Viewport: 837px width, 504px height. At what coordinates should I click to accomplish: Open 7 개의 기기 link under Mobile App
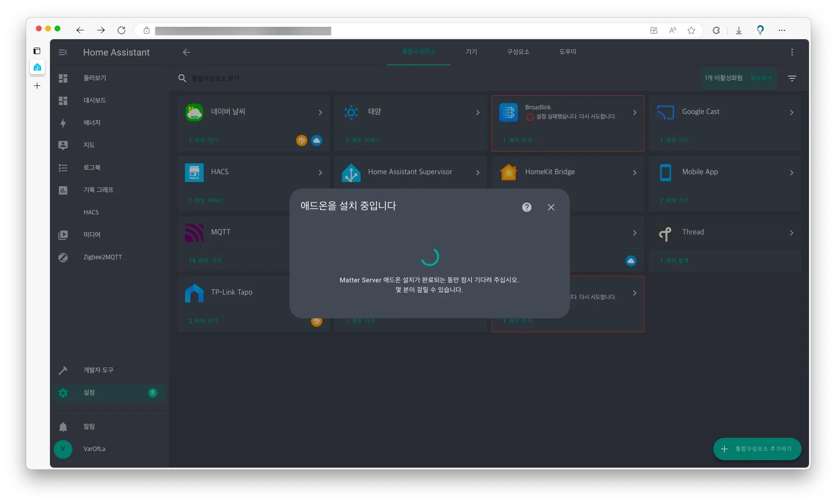(674, 201)
